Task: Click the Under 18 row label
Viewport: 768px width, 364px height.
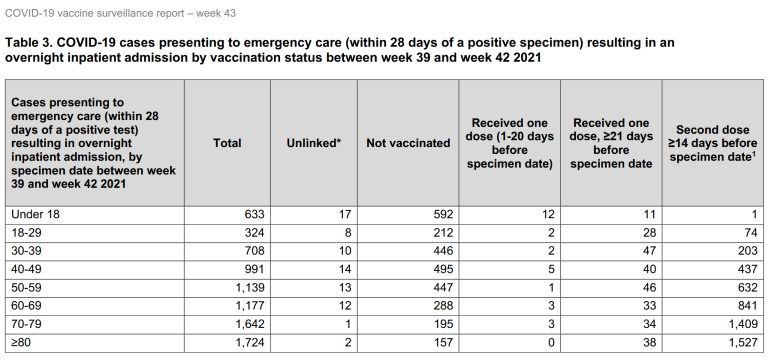Action: 35,215
